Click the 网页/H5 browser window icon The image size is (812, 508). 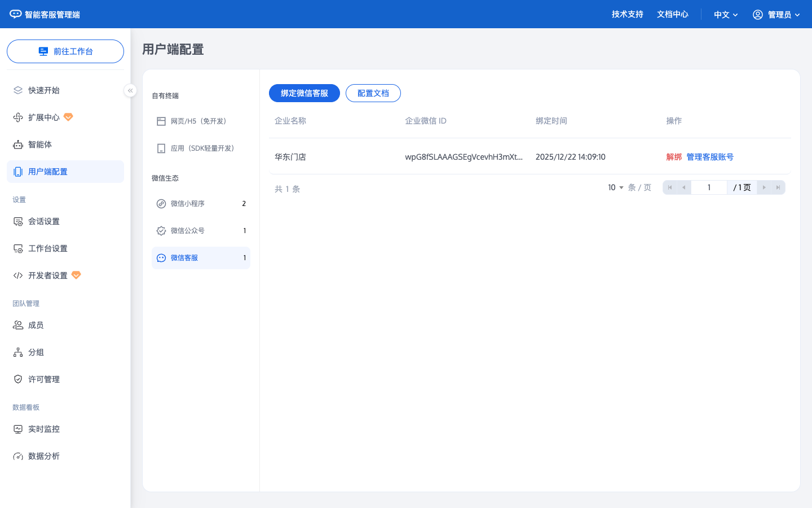pyautogui.click(x=161, y=121)
